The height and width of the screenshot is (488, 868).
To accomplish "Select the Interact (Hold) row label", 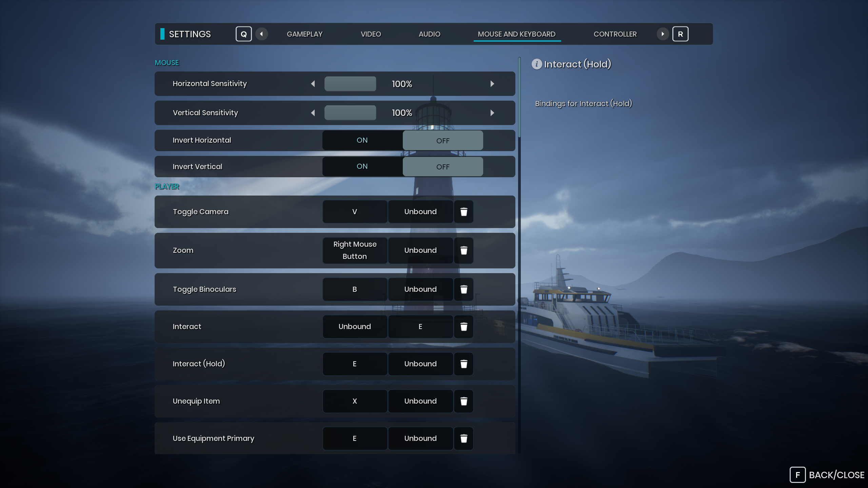I will 199,364.
